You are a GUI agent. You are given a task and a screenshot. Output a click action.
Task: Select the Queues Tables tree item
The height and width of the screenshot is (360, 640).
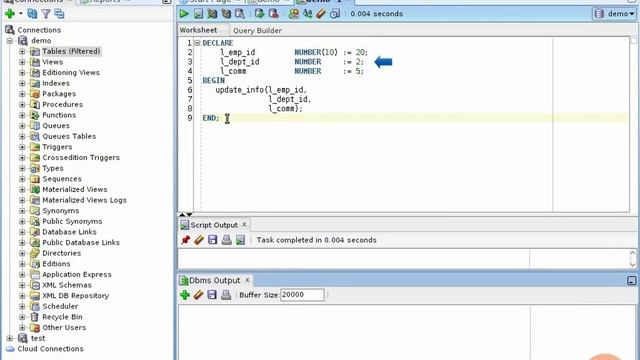[x=69, y=136]
